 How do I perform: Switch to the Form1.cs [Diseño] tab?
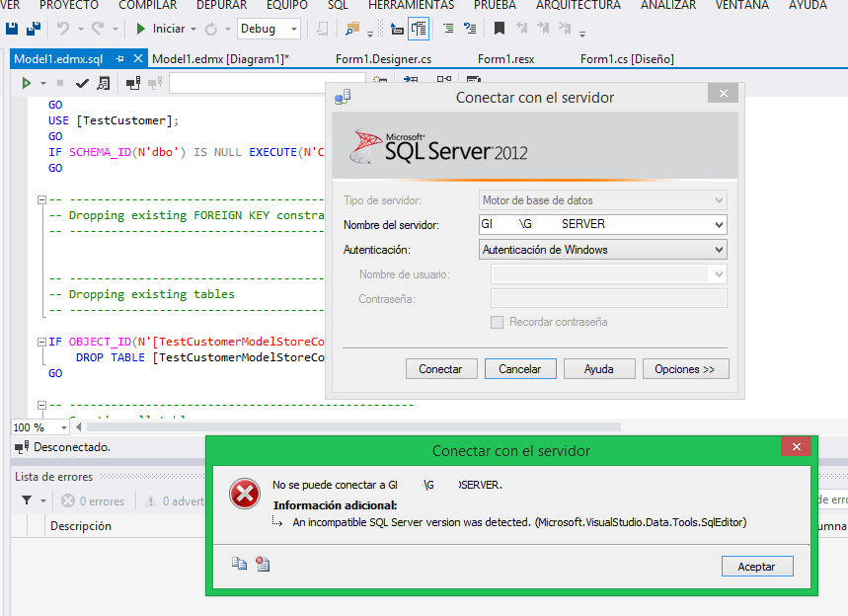click(x=627, y=59)
